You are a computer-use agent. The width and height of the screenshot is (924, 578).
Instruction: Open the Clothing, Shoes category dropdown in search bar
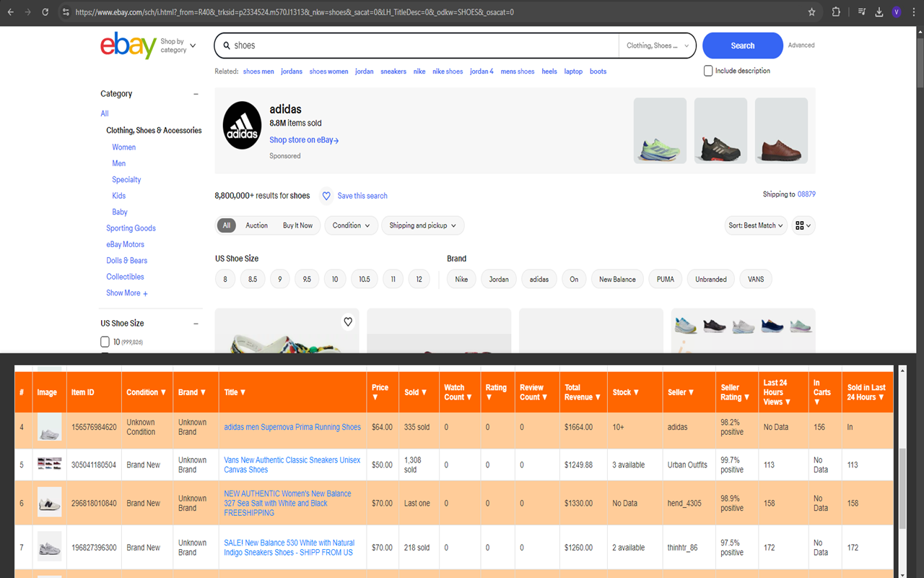[657, 46]
